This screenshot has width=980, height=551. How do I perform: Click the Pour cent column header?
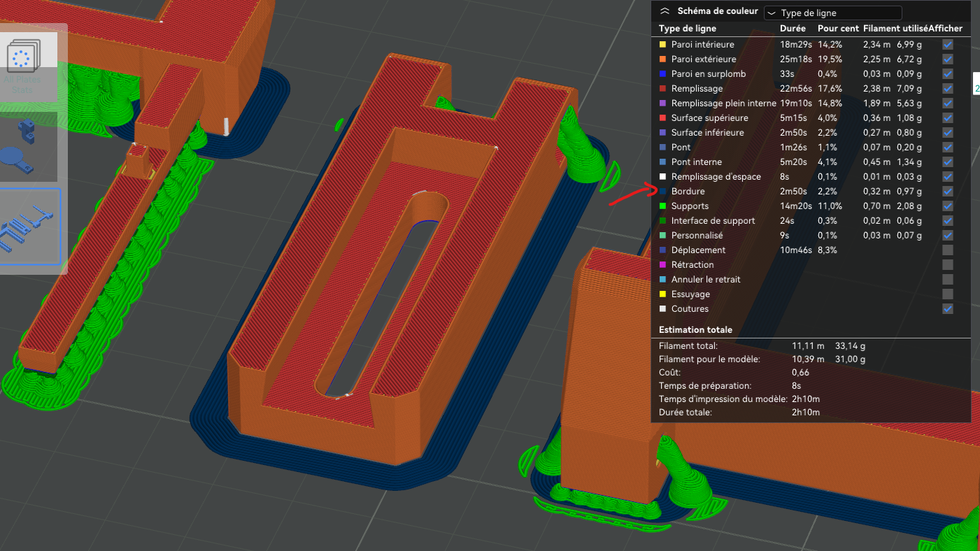click(x=837, y=29)
